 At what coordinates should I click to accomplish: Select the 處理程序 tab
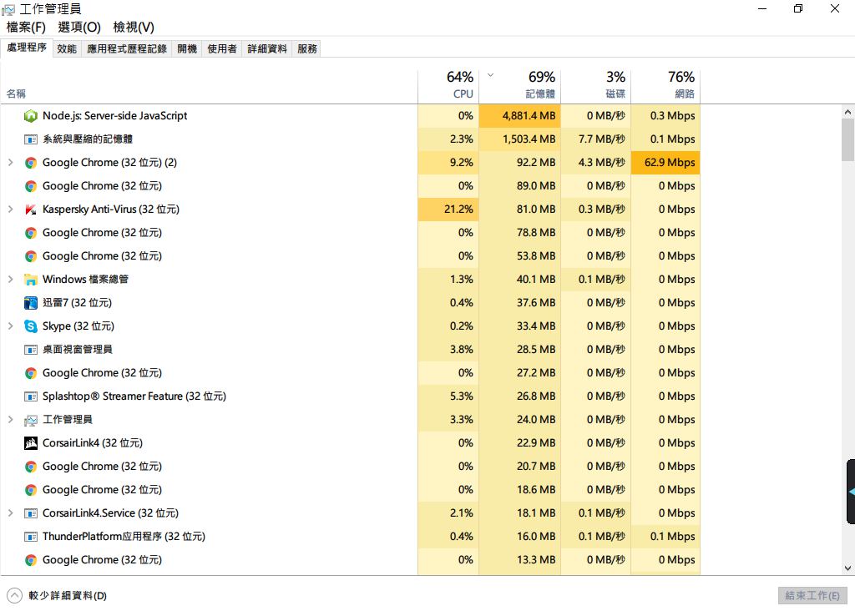pos(27,48)
